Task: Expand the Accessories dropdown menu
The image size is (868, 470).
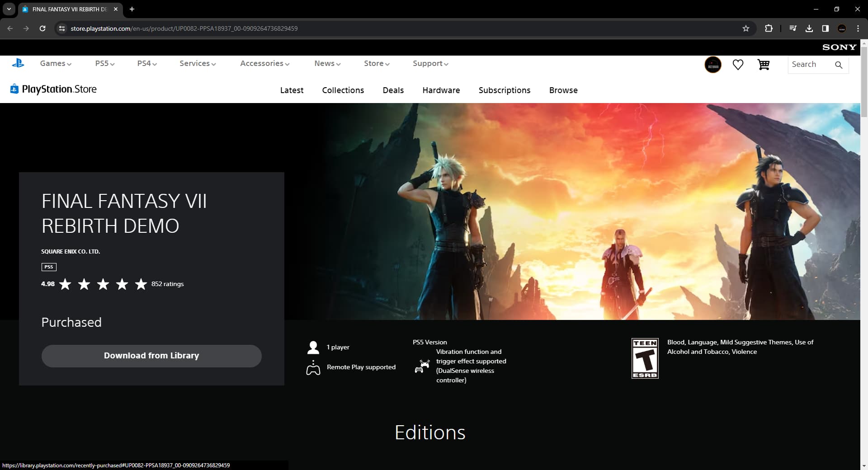Action: pos(264,64)
